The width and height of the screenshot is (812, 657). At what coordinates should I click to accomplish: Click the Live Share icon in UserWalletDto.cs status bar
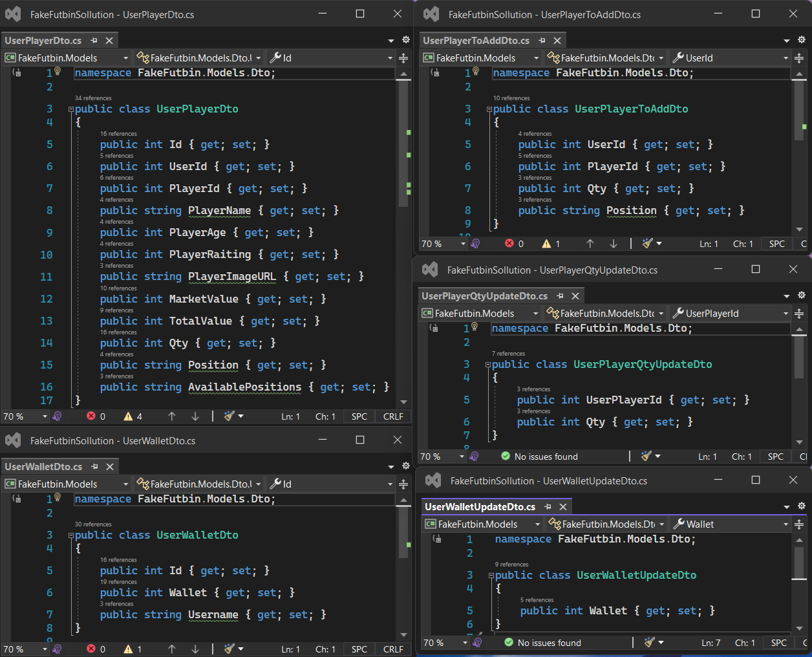pos(57,649)
